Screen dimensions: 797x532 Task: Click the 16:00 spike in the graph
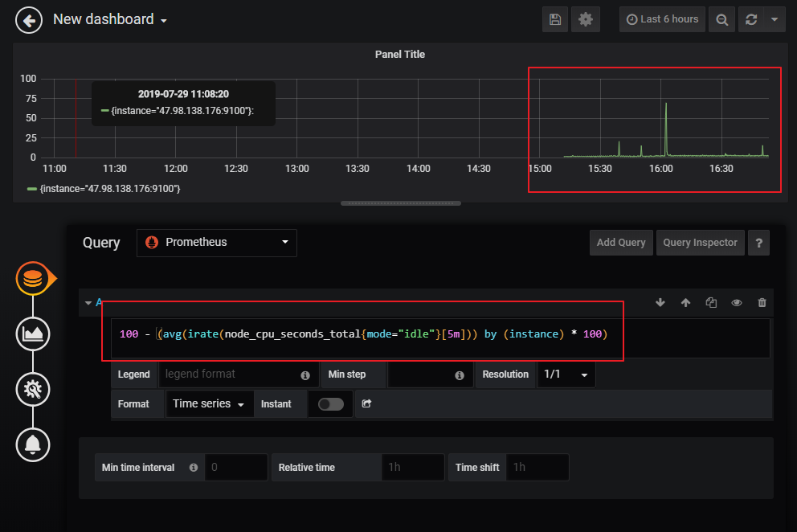(x=666, y=129)
